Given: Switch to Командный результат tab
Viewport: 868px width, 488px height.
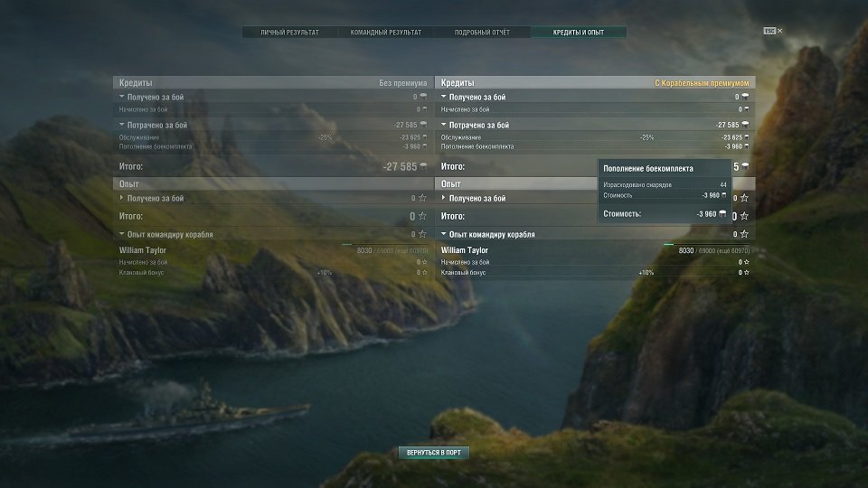Looking at the screenshot, I should 386,33.
